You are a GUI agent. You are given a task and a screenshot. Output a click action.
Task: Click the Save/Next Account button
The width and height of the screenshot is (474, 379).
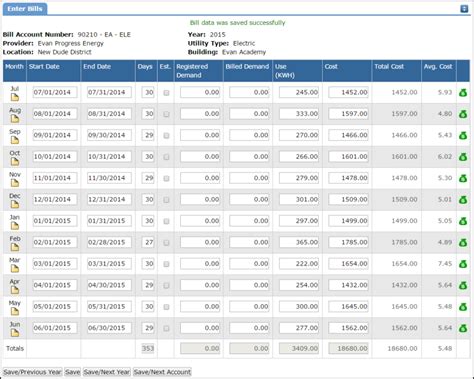tap(162, 372)
